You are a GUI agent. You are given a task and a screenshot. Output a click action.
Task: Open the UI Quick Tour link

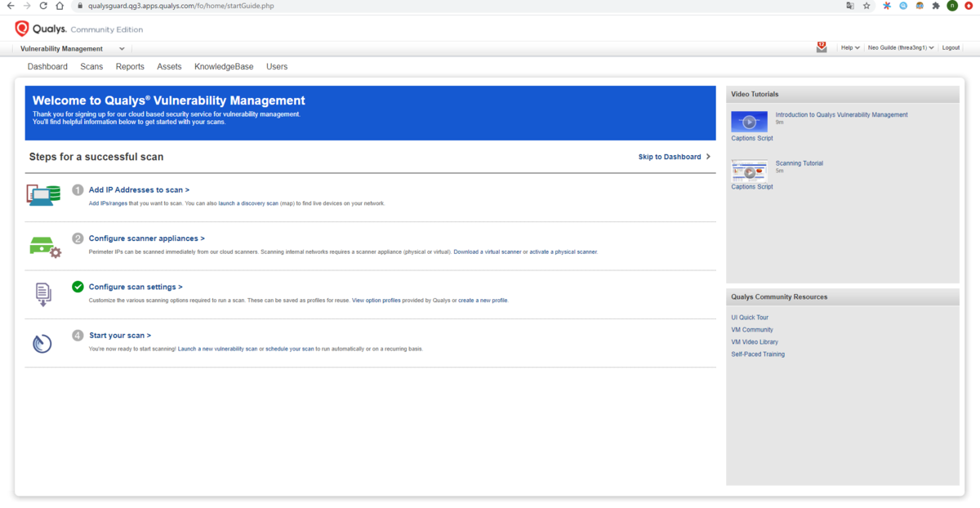[x=751, y=317]
